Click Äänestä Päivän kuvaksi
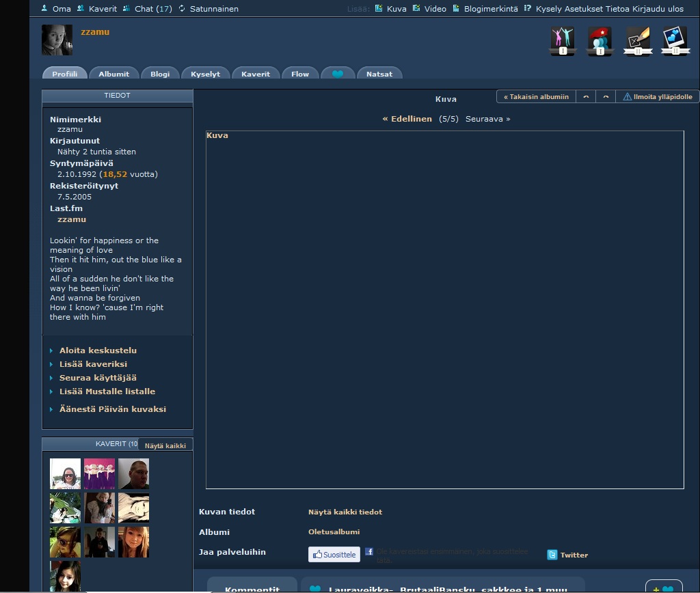Screen dimensions: 700x593 (x=113, y=409)
